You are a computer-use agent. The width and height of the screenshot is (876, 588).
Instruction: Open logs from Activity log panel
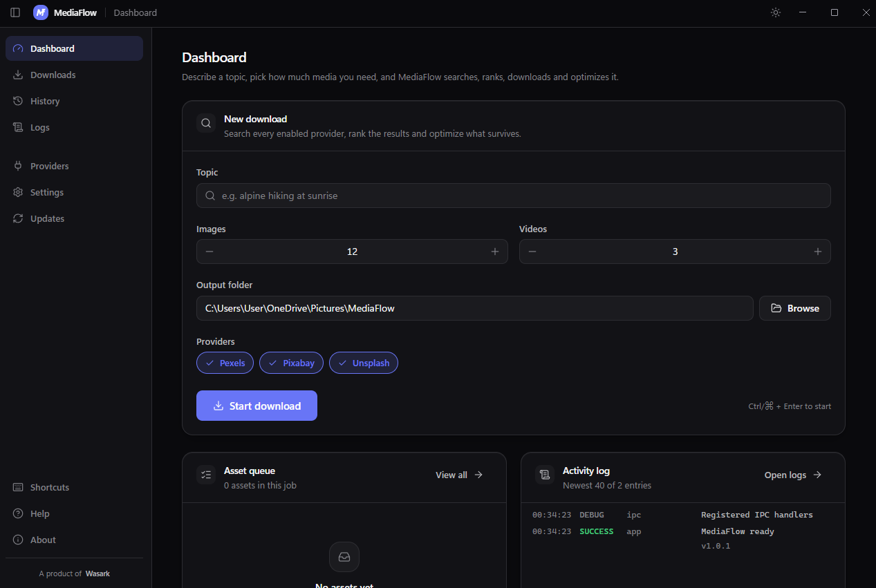click(793, 475)
